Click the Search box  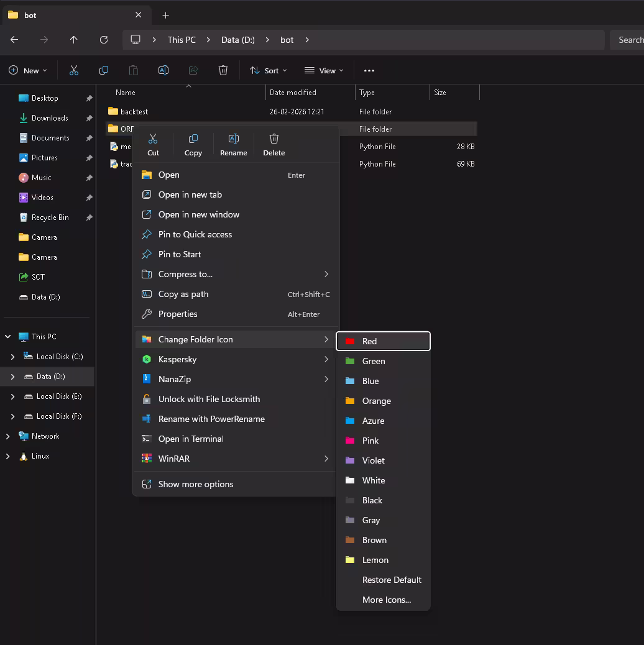pyautogui.click(x=627, y=40)
